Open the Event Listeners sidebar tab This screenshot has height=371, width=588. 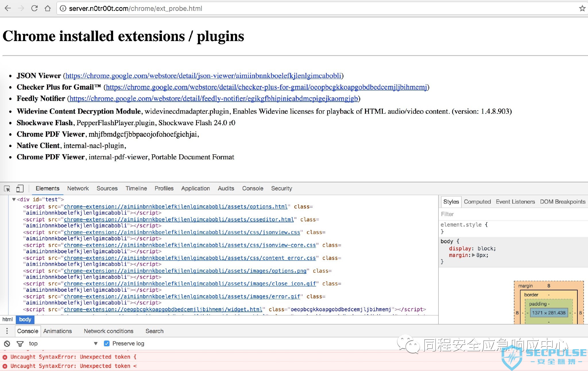[x=515, y=202]
